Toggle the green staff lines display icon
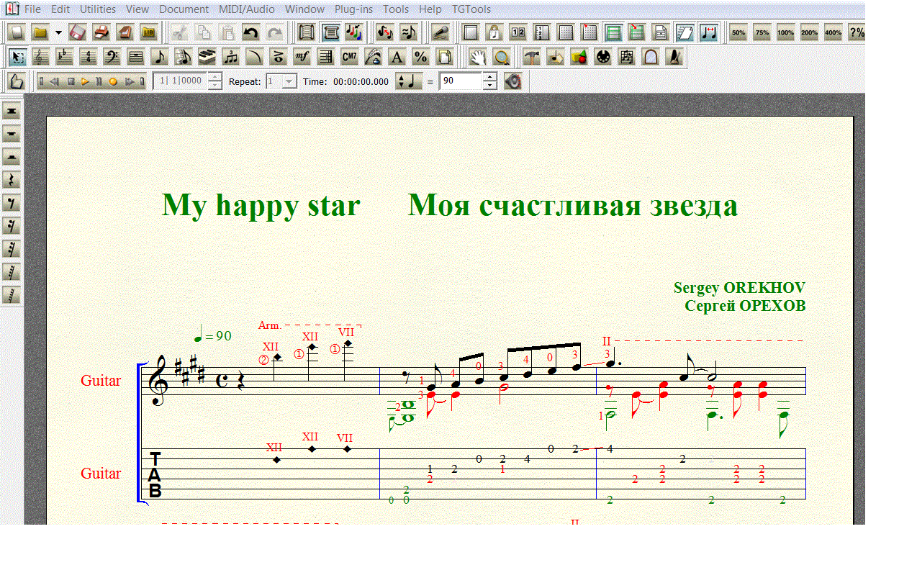The width and height of the screenshot is (917, 588). click(613, 32)
